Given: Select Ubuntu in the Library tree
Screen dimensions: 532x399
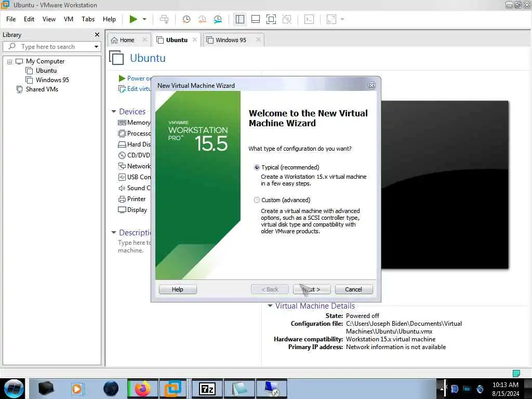Looking at the screenshot, I should tap(46, 71).
